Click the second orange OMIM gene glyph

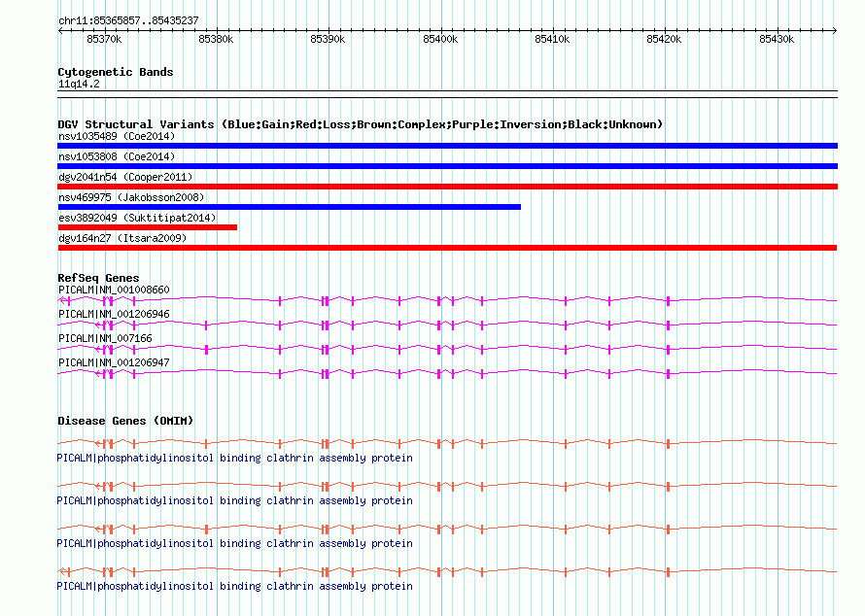(447, 486)
